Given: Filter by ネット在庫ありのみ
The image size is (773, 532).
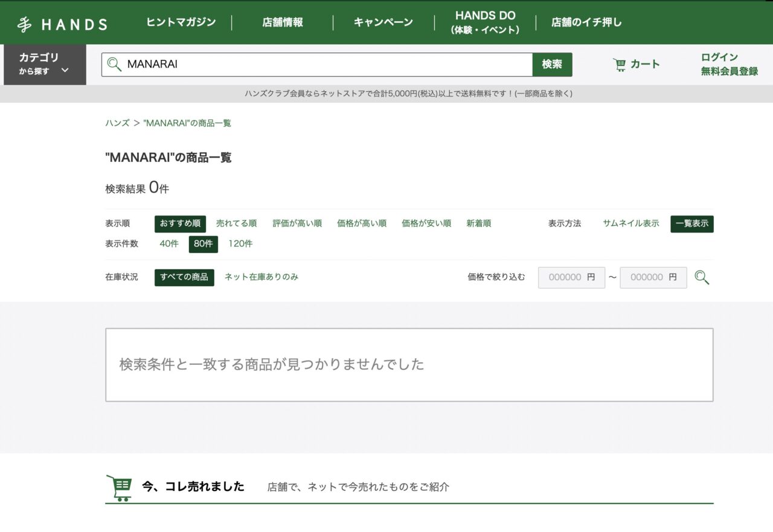Looking at the screenshot, I should coord(261,277).
